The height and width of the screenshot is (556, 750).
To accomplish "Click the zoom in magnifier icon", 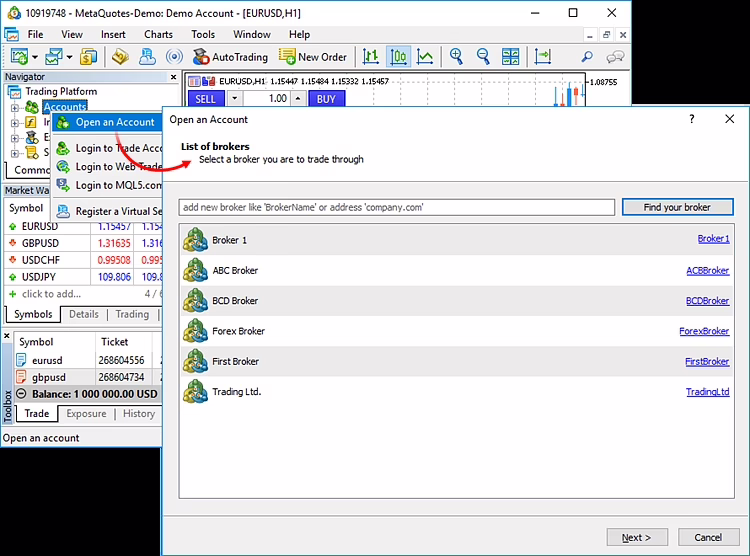I will [x=456, y=57].
